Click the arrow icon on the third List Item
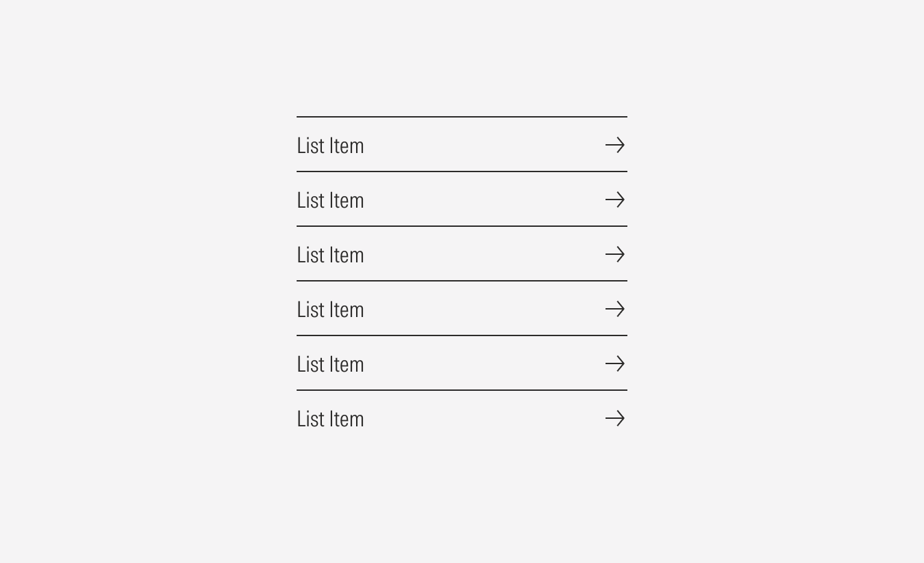 point(615,255)
